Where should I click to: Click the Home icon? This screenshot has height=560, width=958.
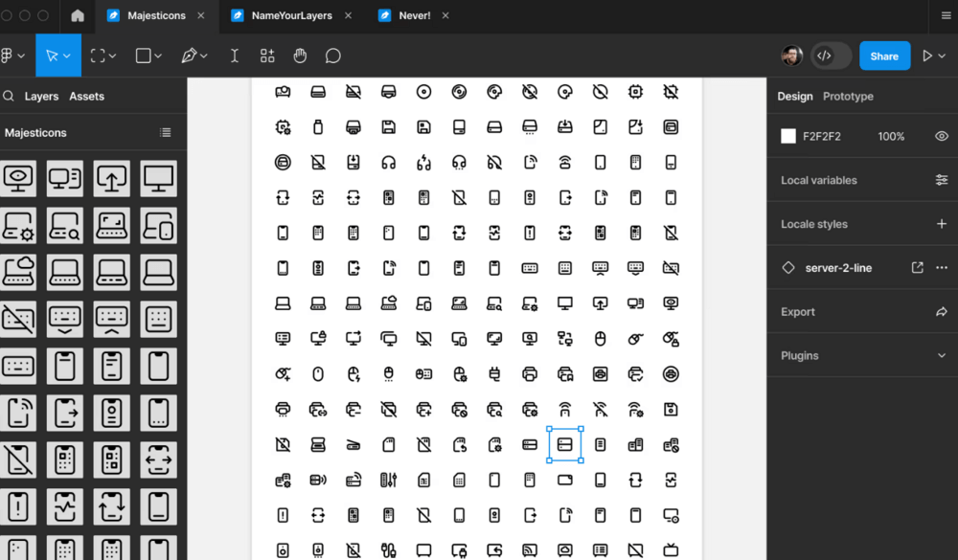point(78,16)
